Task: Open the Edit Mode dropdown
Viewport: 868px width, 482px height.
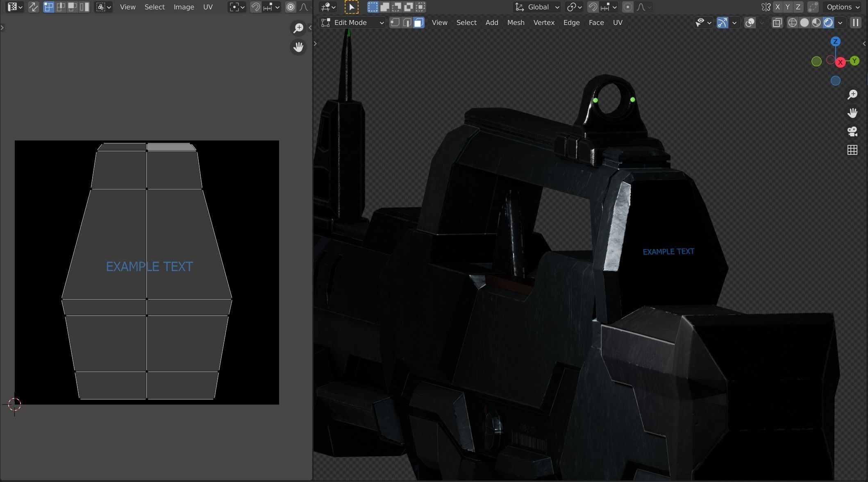Action: (352, 23)
